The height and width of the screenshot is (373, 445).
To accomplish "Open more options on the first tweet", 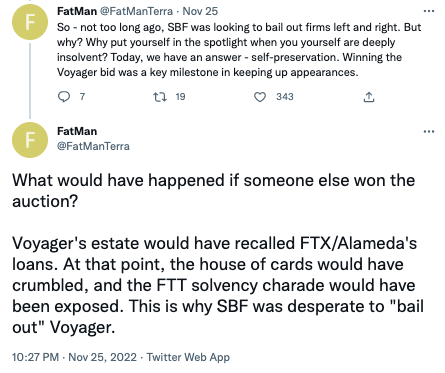I will (429, 11).
